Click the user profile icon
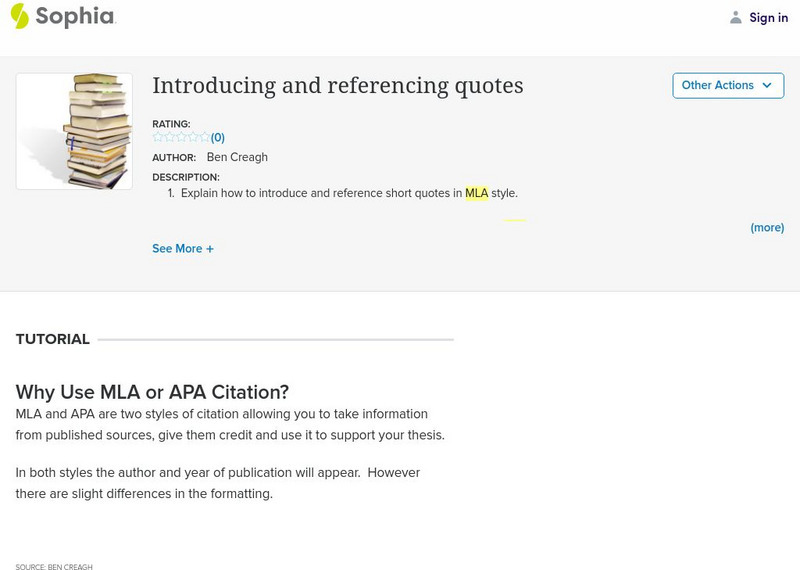Viewport: 800px width, 570px height. coord(736,17)
